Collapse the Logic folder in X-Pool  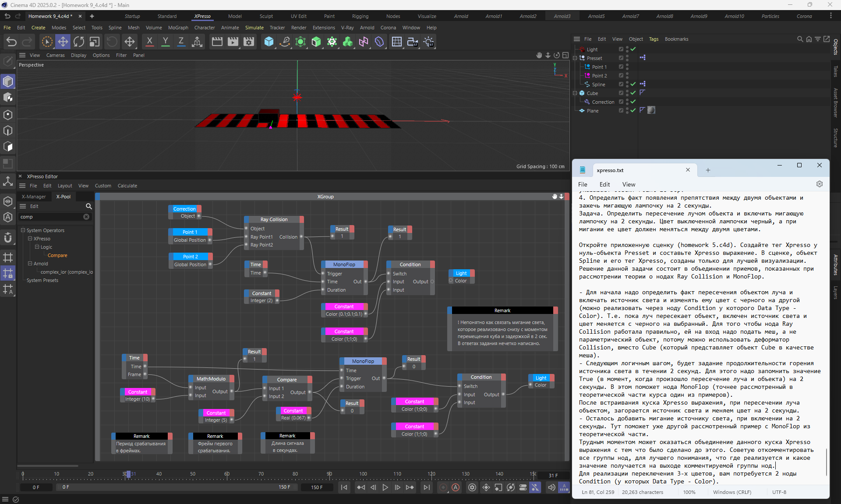[x=37, y=247]
